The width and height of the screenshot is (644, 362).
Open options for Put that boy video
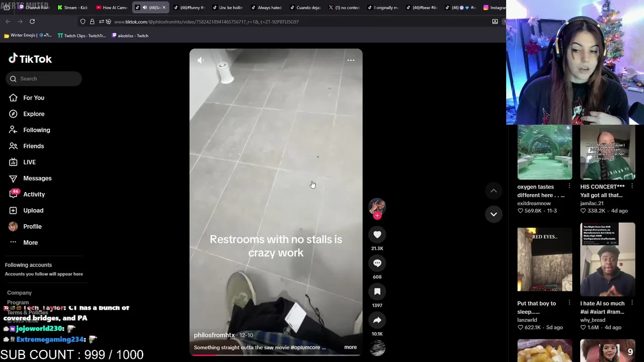click(569, 303)
